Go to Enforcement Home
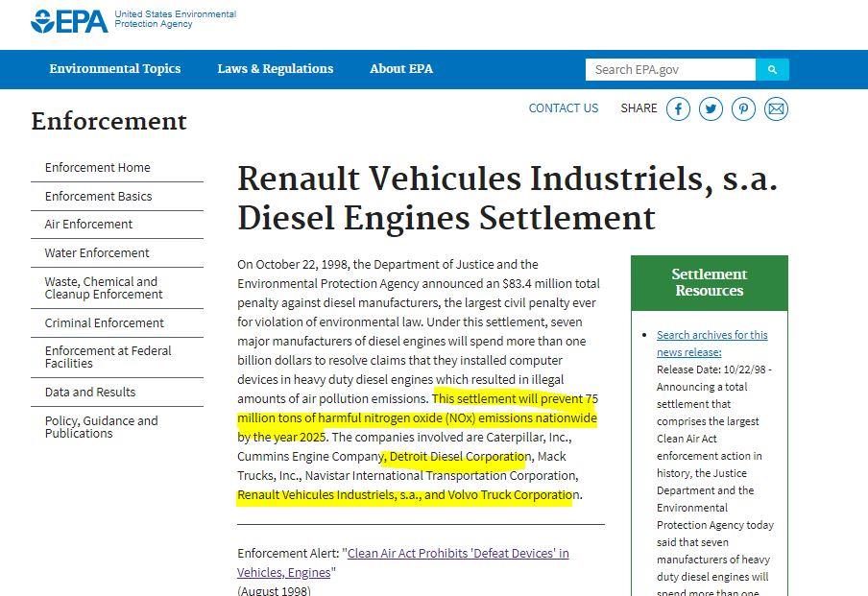The width and height of the screenshot is (868, 596). point(97,168)
